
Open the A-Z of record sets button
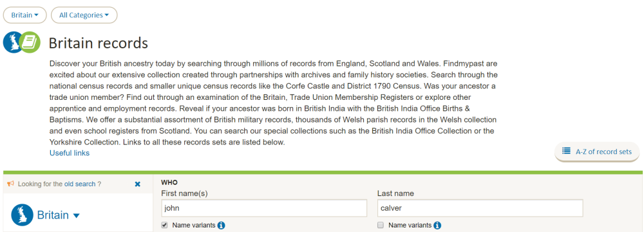click(x=597, y=152)
